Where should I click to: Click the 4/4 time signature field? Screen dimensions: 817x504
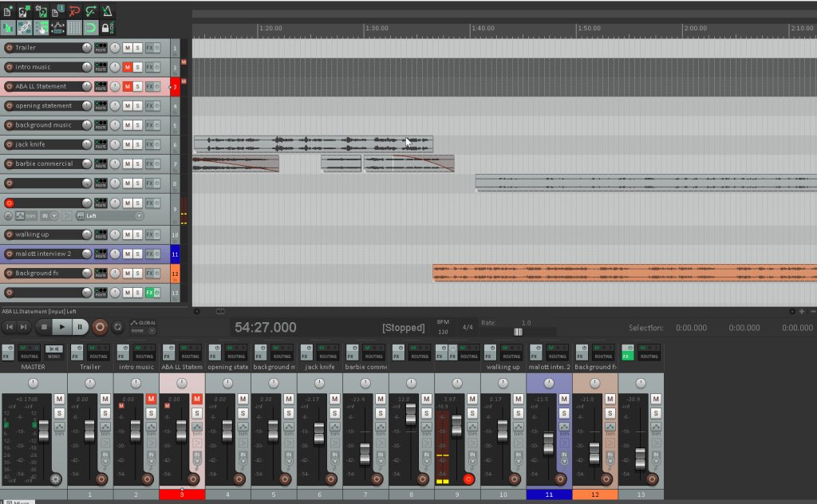click(468, 327)
